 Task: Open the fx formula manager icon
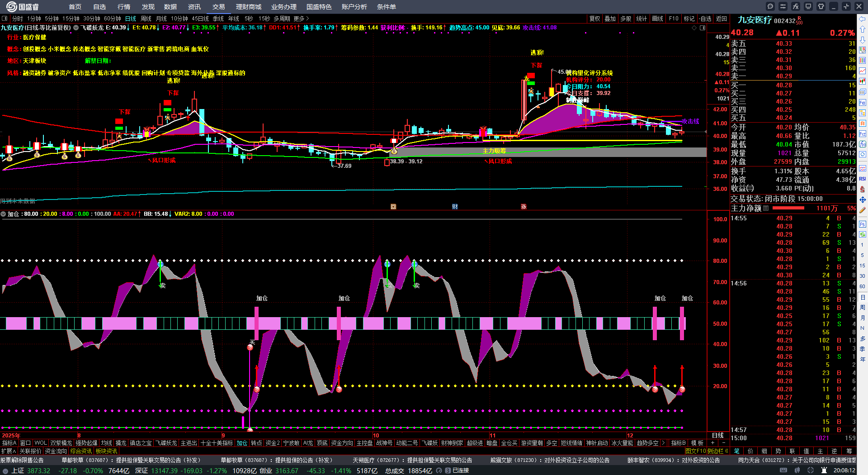pos(796,6)
